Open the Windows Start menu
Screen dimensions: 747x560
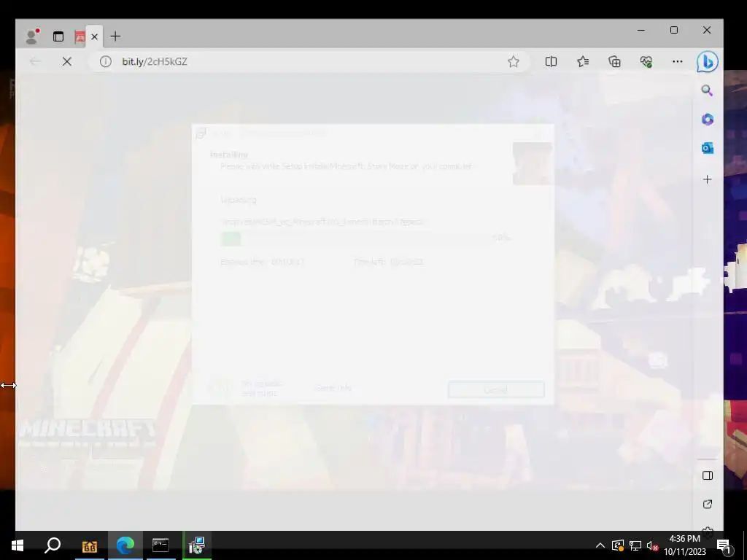[x=18, y=545]
